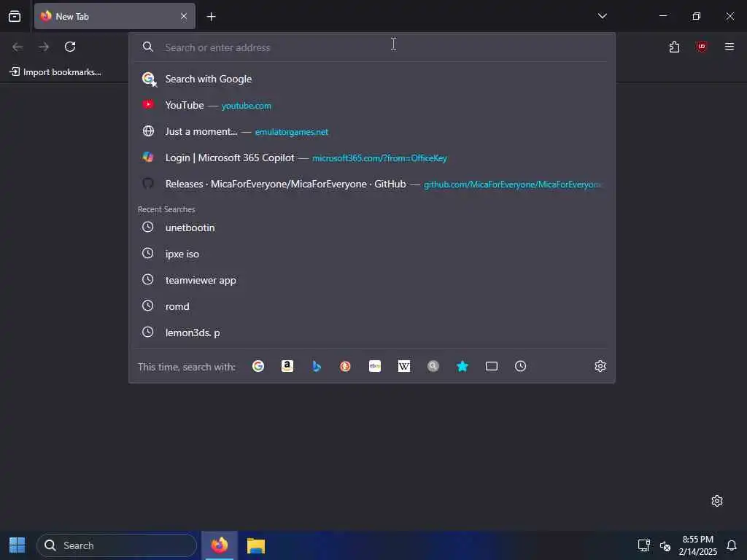Click the reload page button
The height and width of the screenshot is (560, 747).
pyautogui.click(x=70, y=47)
